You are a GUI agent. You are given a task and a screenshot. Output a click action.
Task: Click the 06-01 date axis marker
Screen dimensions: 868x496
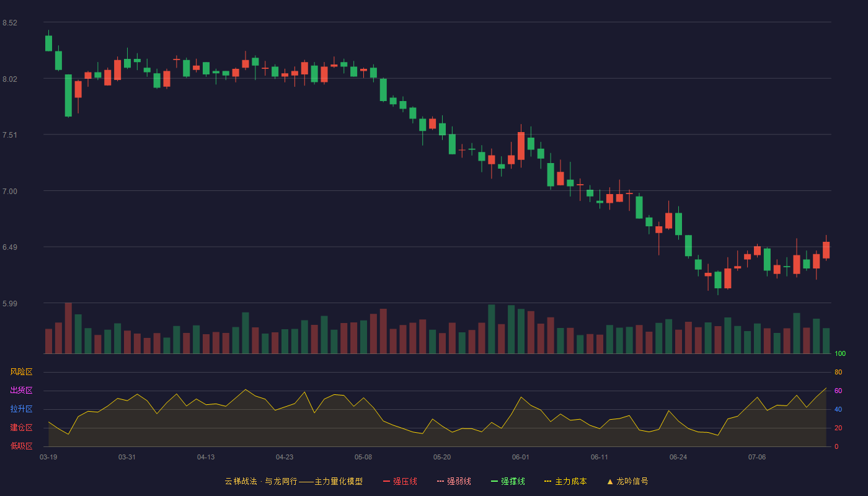pyautogui.click(x=521, y=457)
